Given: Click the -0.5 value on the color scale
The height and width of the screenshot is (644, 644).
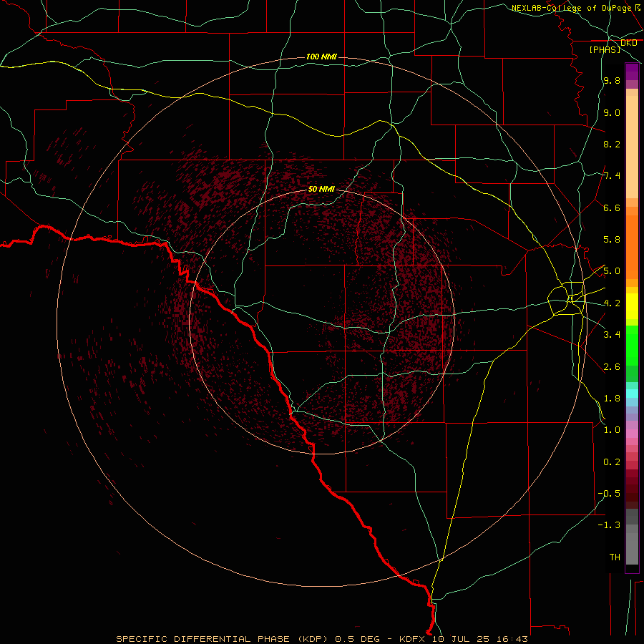Looking at the screenshot, I should point(609,494).
